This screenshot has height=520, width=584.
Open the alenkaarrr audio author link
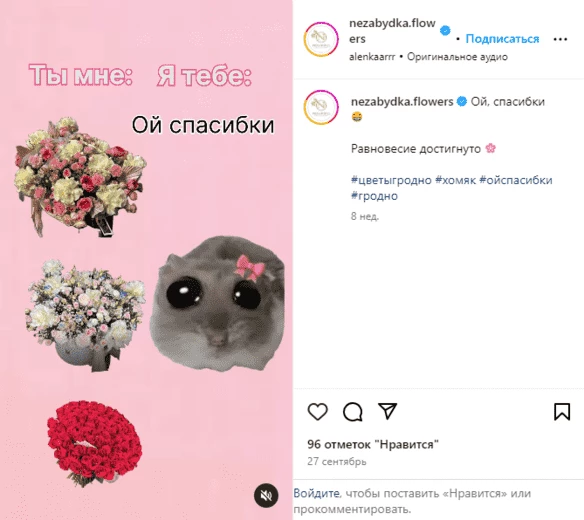pos(372,57)
